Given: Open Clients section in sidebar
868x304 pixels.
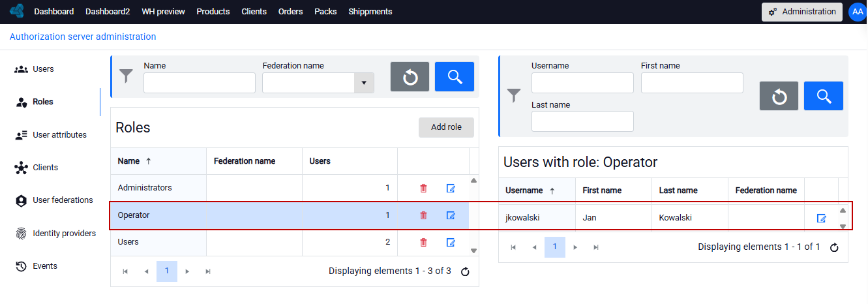Looking at the screenshot, I should click(x=37, y=168).
